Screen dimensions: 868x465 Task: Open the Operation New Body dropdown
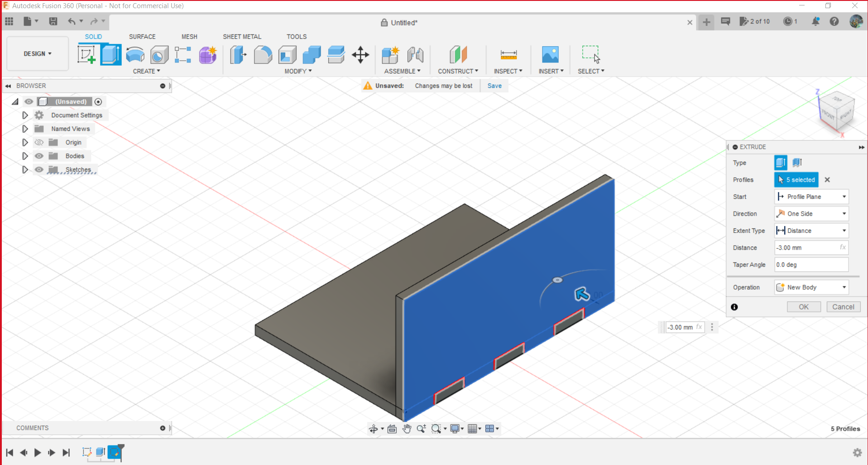(x=811, y=287)
